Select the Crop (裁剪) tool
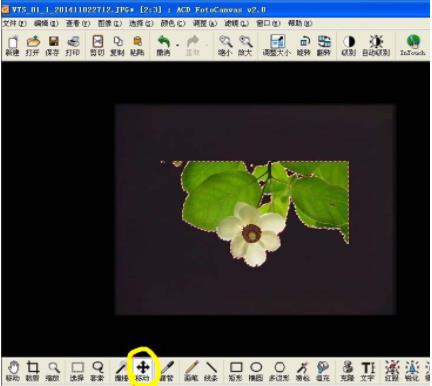The height and width of the screenshot is (386, 432). click(x=33, y=367)
